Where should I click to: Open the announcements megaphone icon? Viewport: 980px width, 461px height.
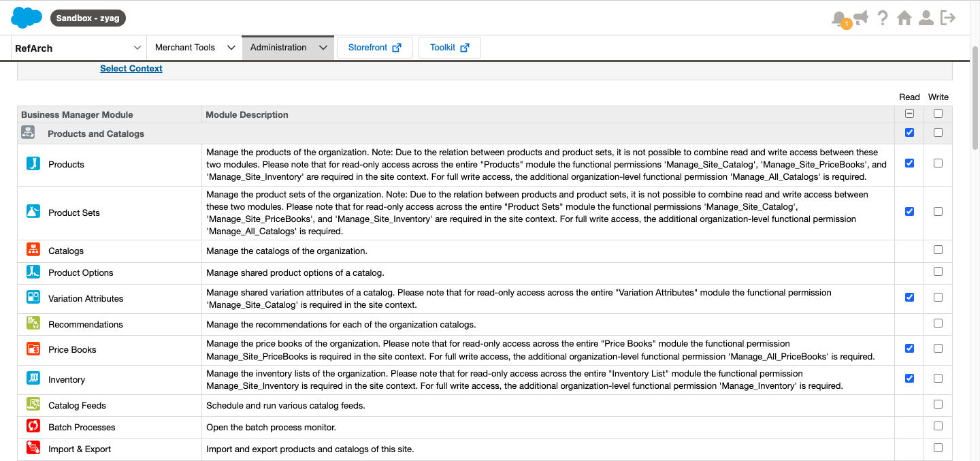point(861,18)
